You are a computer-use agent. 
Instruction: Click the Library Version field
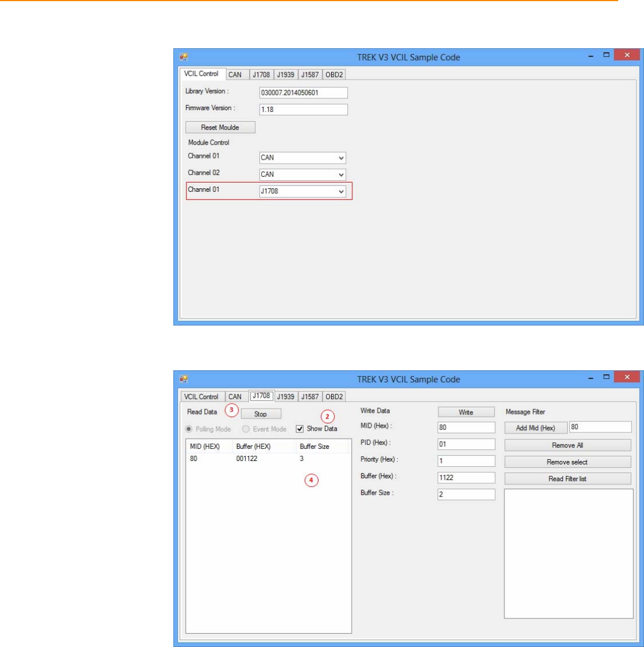click(303, 93)
